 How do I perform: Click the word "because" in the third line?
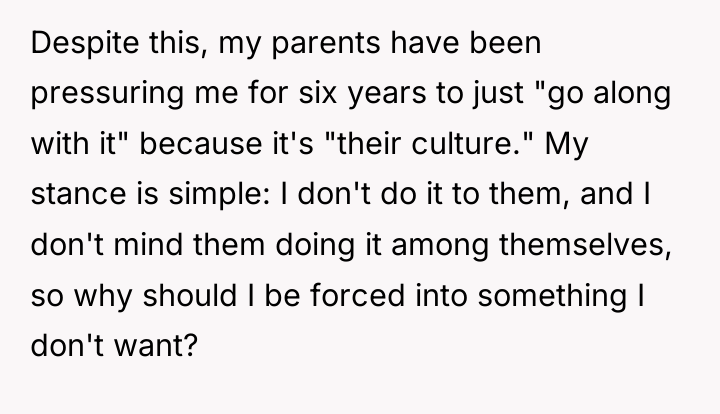[201, 144]
